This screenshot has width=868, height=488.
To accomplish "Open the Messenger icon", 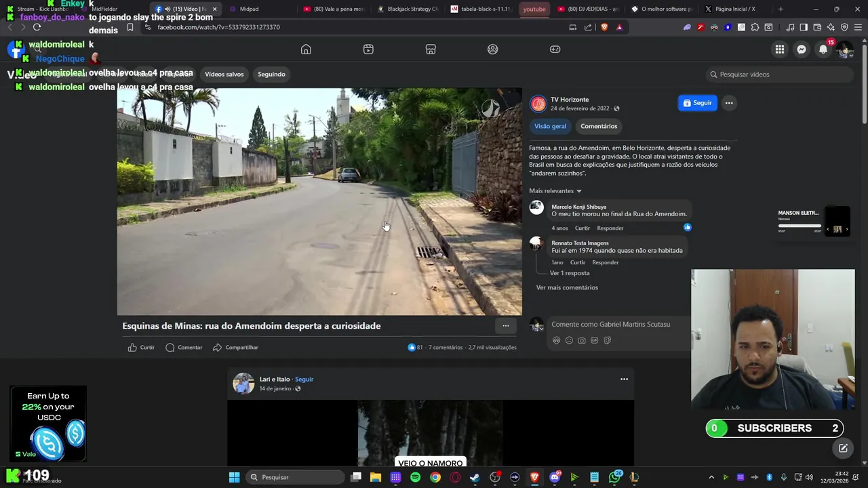I will click(802, 49).
